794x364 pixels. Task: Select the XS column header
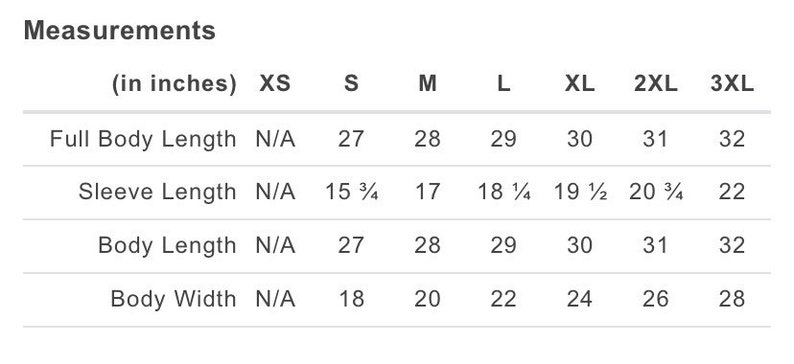pos(275,84)
